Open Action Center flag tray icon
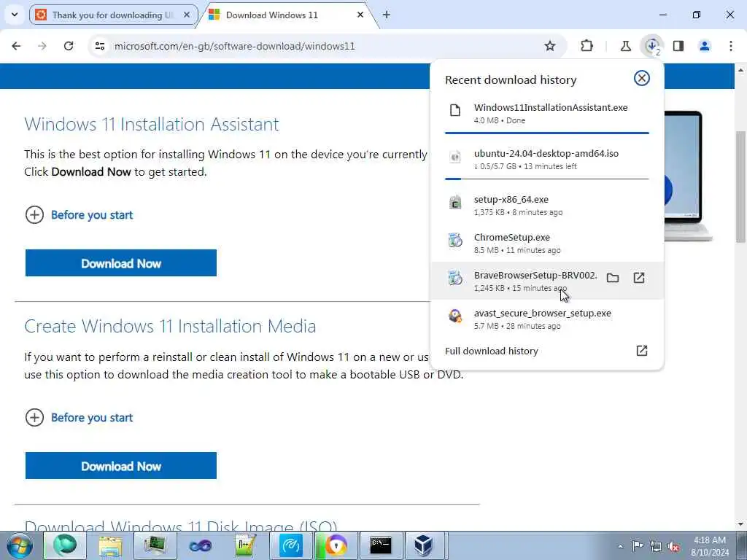Screen dimensions: 747x560 [638, 545]
